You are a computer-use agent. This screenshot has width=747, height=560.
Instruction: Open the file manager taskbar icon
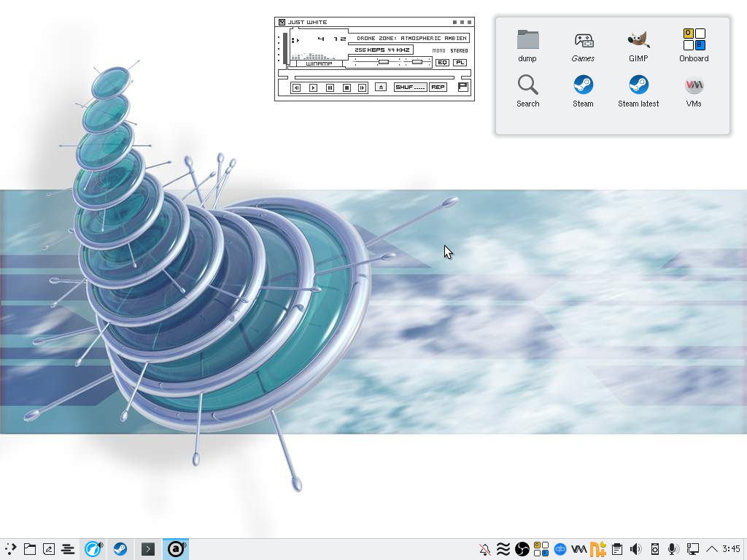30,549
